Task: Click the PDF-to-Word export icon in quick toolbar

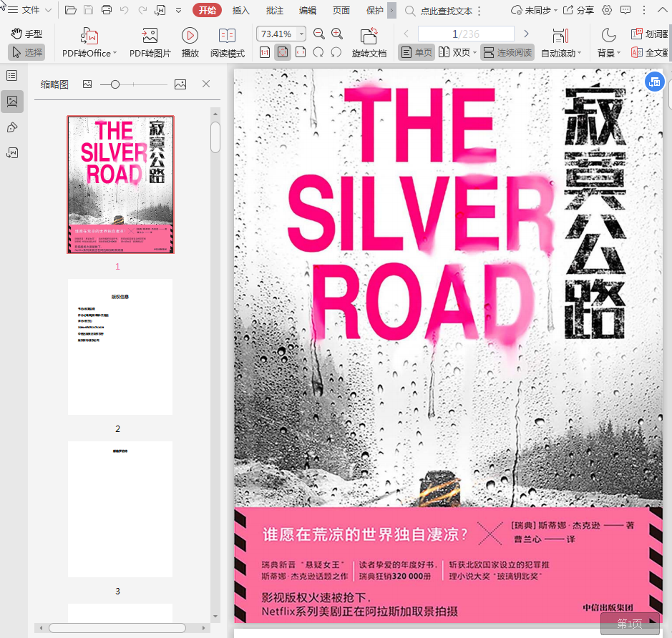Action: [160, 10]
